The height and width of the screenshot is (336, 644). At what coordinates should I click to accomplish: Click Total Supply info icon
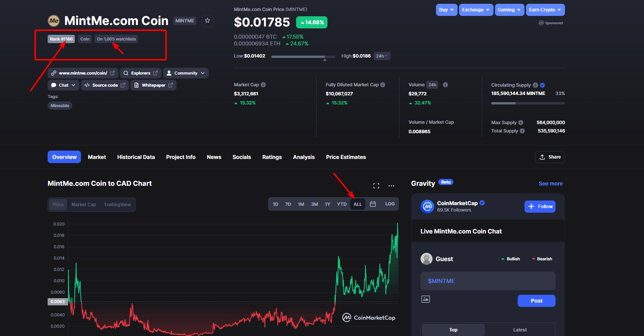coord(522,131)
